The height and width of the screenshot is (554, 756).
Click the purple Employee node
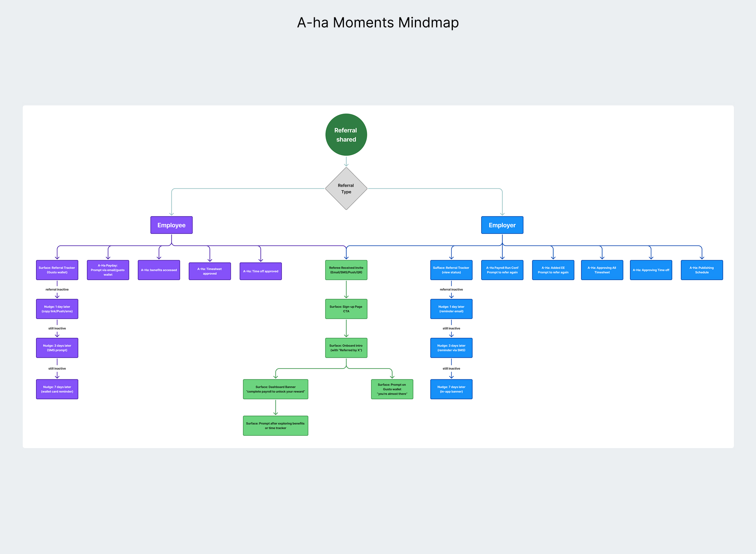pos(171,225)
